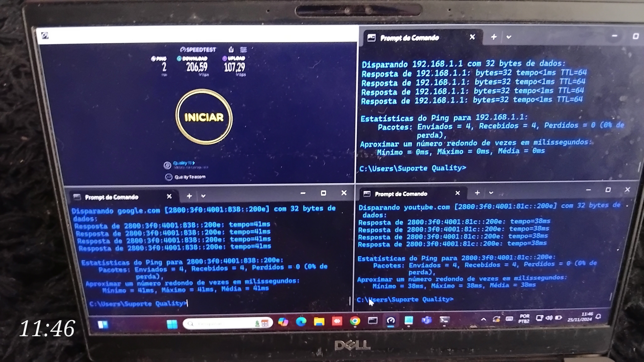Show hidden system tray icons chevron
644x362 pixels.
click(x=483, y=319)
